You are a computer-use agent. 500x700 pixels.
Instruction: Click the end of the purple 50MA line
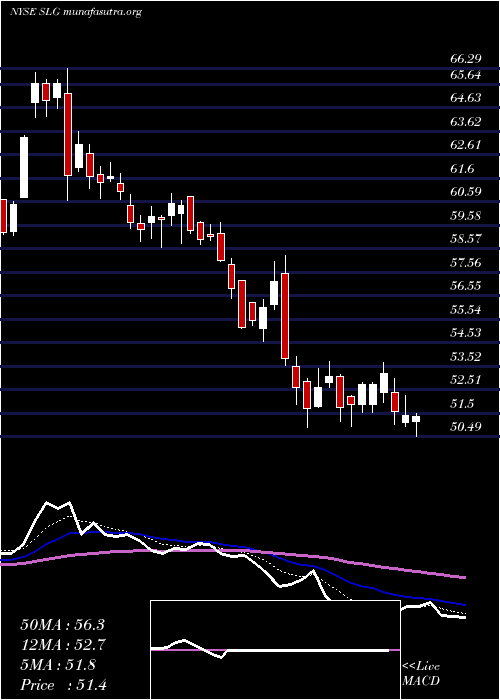tap(464, 578)
